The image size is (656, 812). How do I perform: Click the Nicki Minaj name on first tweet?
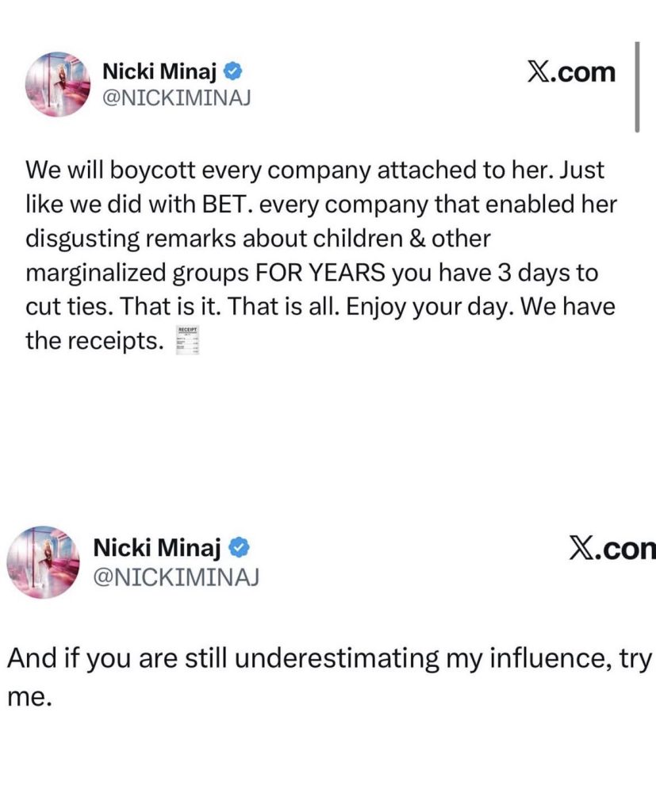point(160,72)
